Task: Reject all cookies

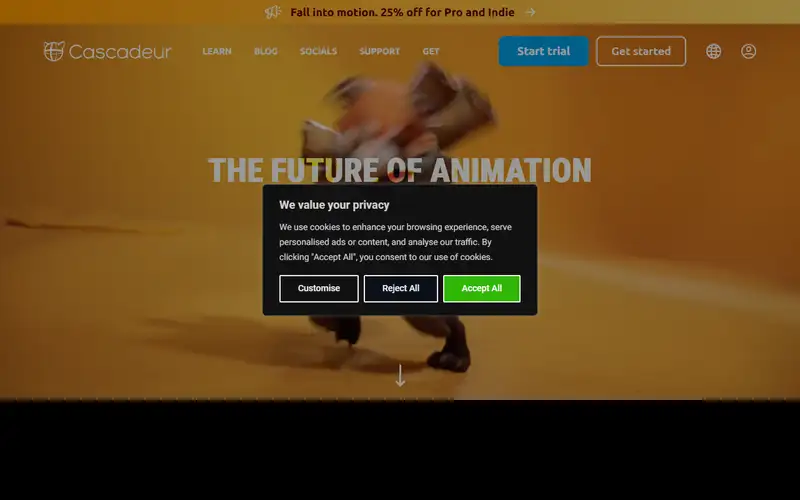Action: (401, 288)
